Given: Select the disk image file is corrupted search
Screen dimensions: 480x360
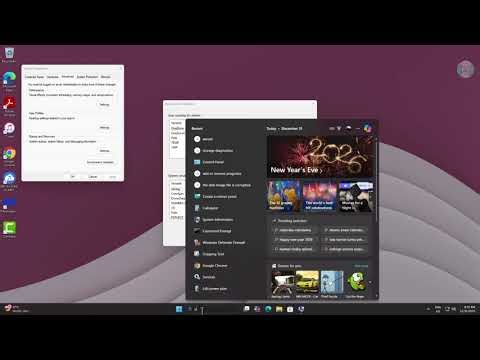Looking at the screenshot, I should [226, 185].
